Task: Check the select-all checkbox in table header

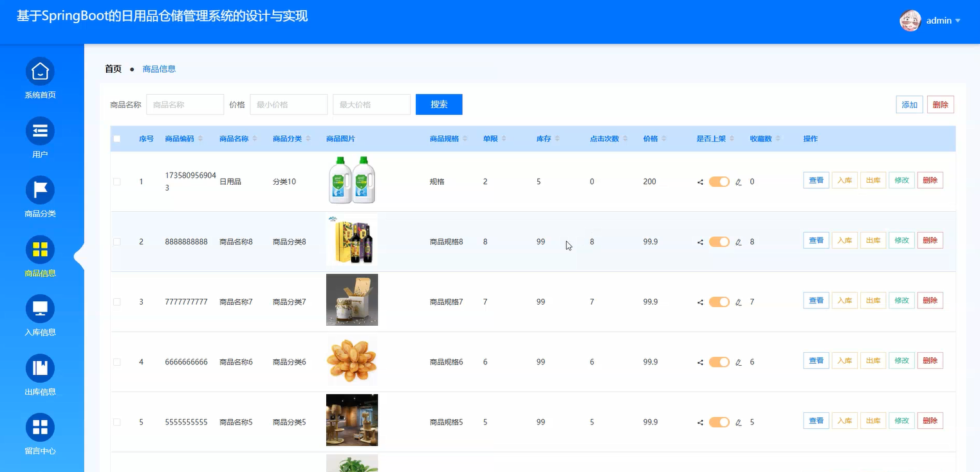Action: click(x=117, y=138)
